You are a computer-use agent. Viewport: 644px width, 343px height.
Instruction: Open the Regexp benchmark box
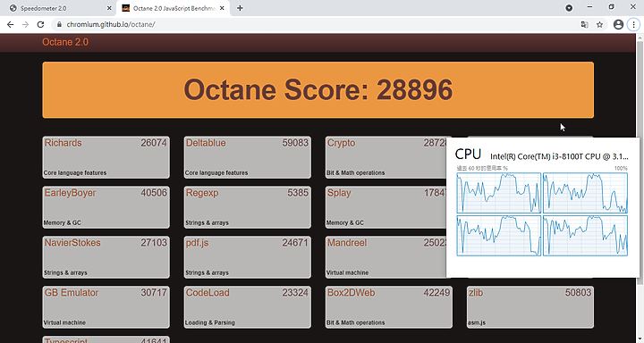[x=247, y=207]
